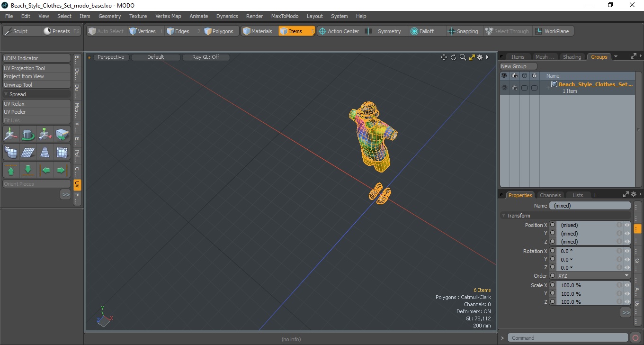Align UVs to bottom with down arrow

pos(28,170)
